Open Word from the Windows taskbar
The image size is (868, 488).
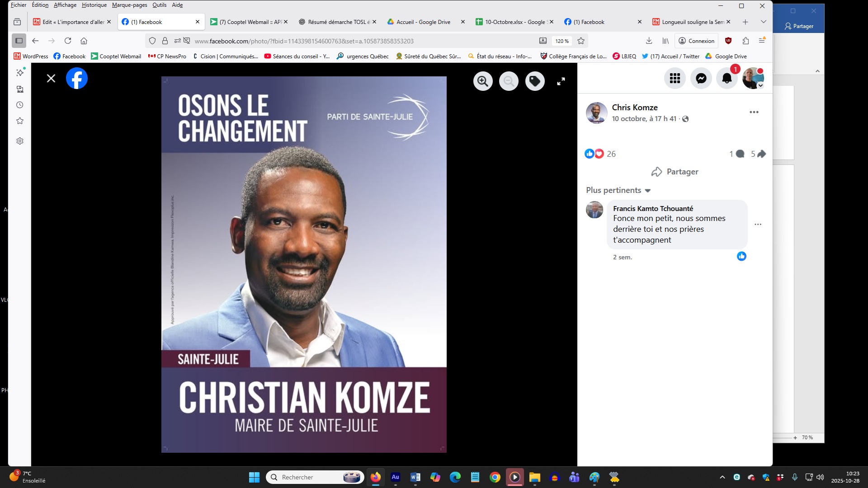point(415,477)
